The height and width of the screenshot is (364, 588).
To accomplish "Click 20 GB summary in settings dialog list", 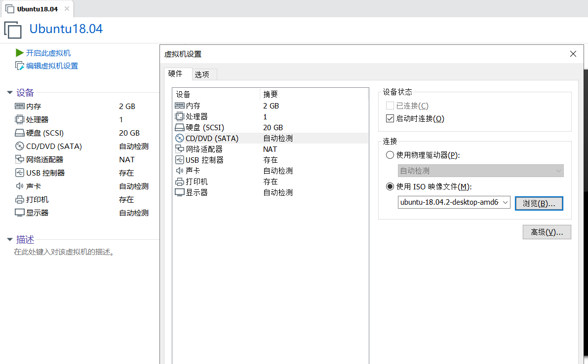I will coord(273,127).
